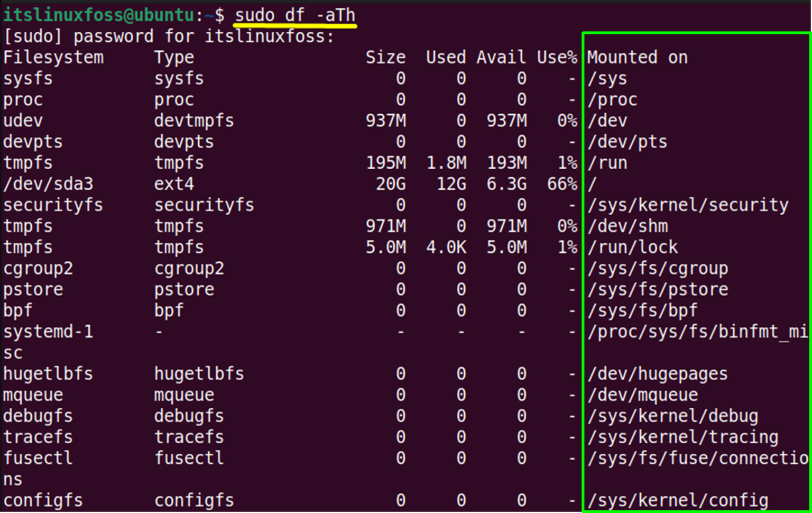This screenshot has width=812, height=513.
Task: Select the itslinuxfoss@ubuntu prompt text
Action: coord(98,14)
